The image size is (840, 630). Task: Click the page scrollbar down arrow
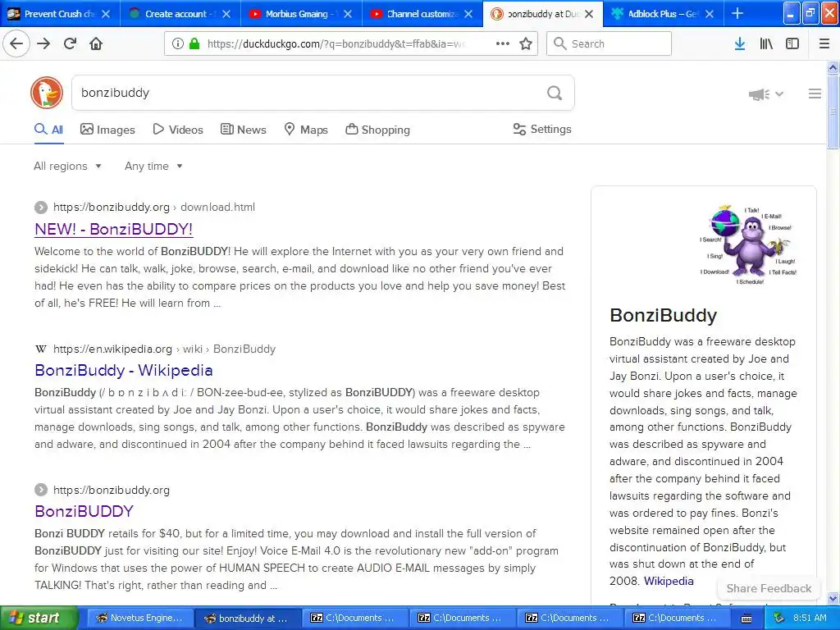833,598
